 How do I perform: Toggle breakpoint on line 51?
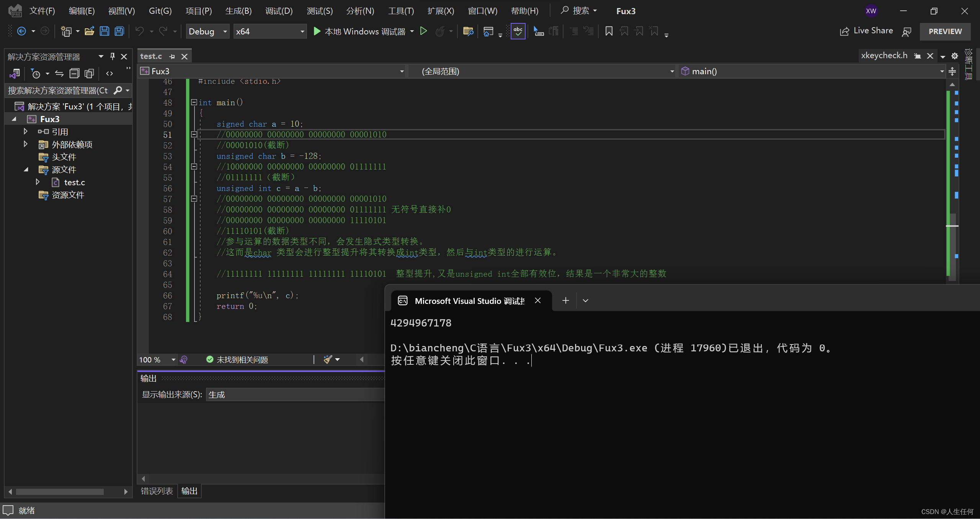pos(145,135)
